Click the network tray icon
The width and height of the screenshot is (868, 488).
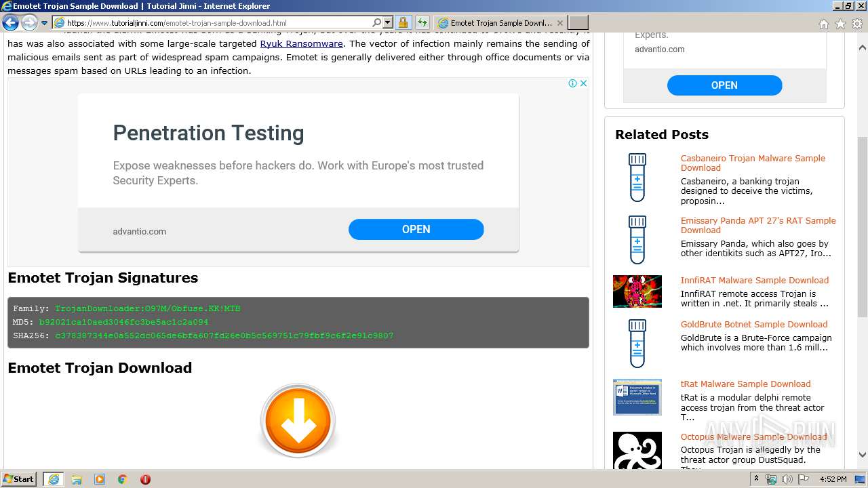click(x=771, y=479)
